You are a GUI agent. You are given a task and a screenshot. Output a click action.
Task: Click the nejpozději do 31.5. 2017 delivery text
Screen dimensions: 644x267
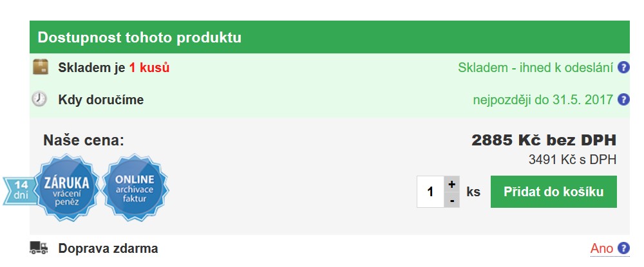pyautogui.click(x=543, y=100)
